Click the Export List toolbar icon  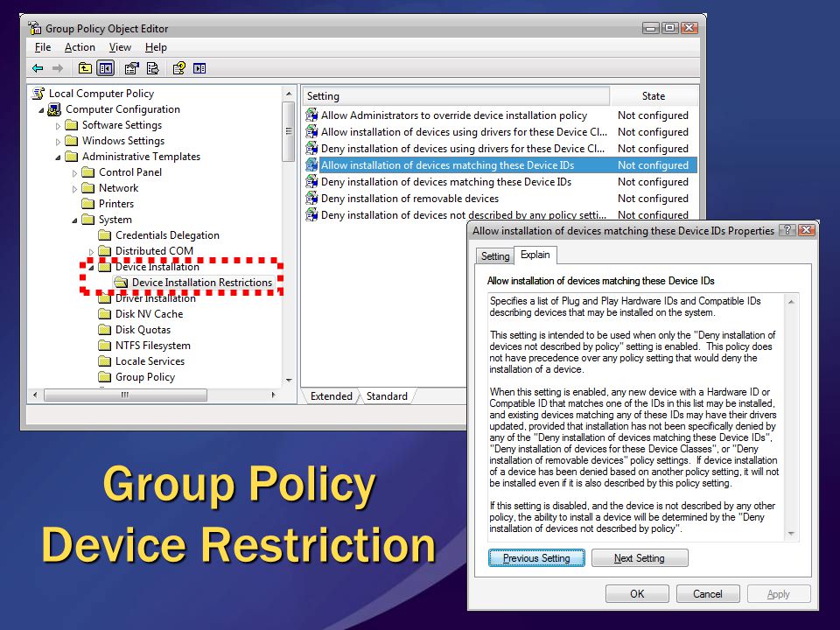152,68
